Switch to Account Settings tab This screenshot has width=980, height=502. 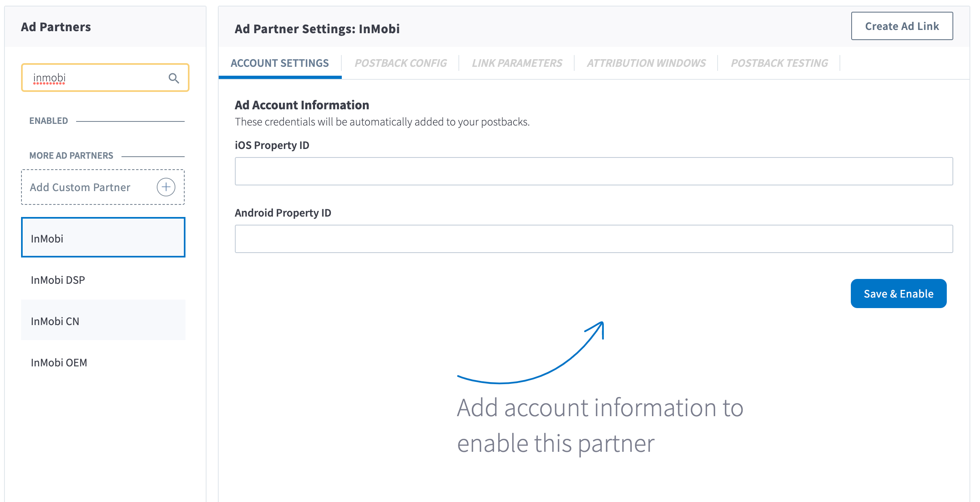(279, 64)
